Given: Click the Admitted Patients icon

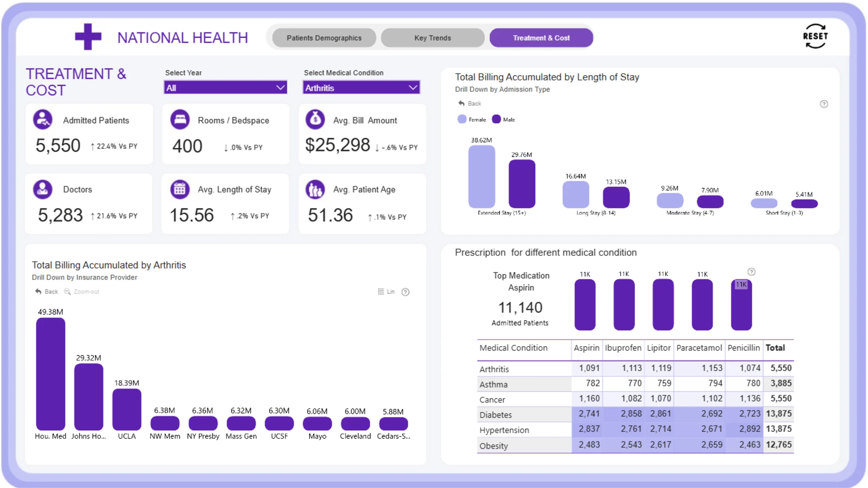Looking at the screenshot, I should click(43, 120).
